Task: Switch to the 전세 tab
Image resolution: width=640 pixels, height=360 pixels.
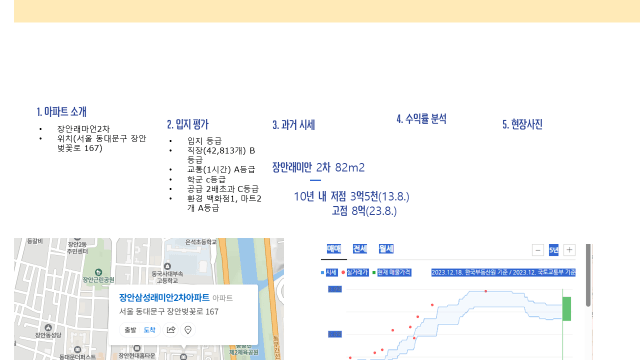Action: pyautogui.click(x=360, y=249)
